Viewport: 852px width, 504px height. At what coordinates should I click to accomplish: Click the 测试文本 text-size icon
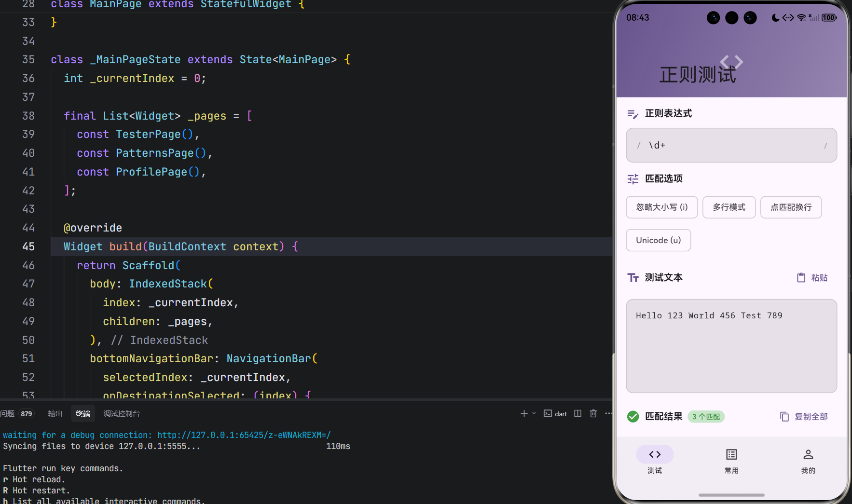pos(633,278)
